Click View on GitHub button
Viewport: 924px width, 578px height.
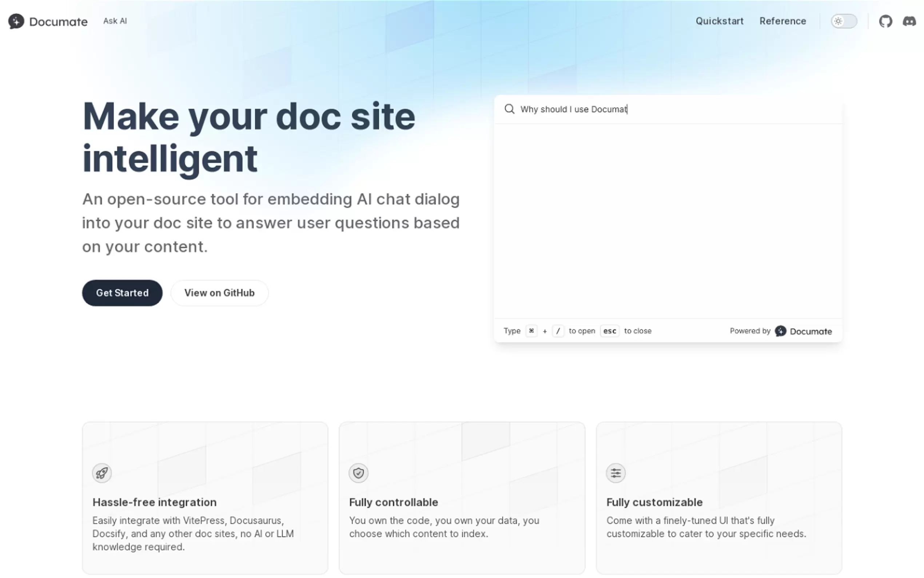[219, 293]
